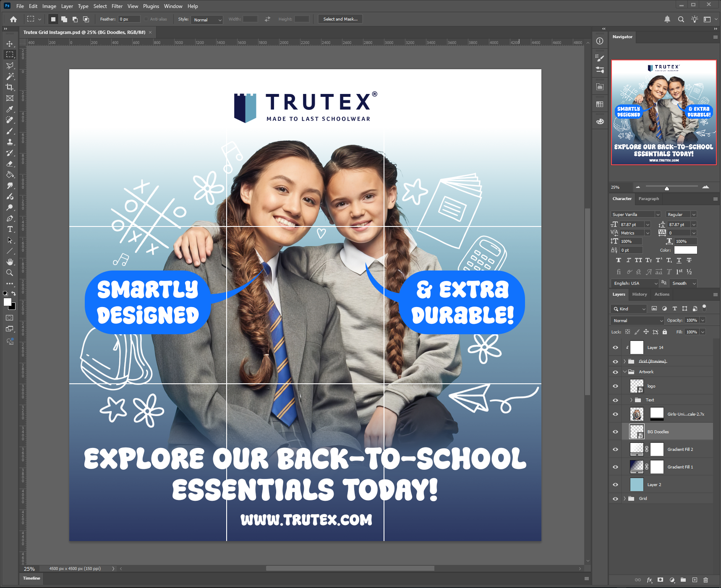The width and height of the screenshot is (721, 588).
Task: Hide the Text group
Action: pyautogui.click(x=615, y=400)
